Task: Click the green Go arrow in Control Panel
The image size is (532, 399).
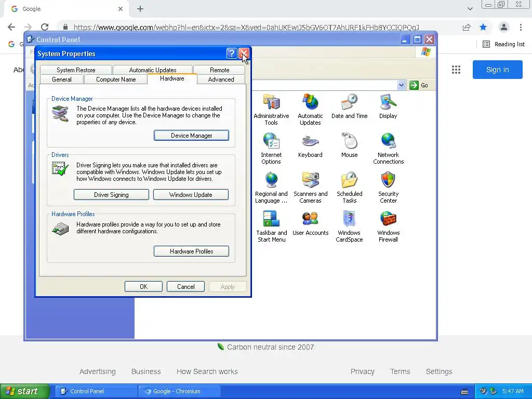Action: [414, 85]
